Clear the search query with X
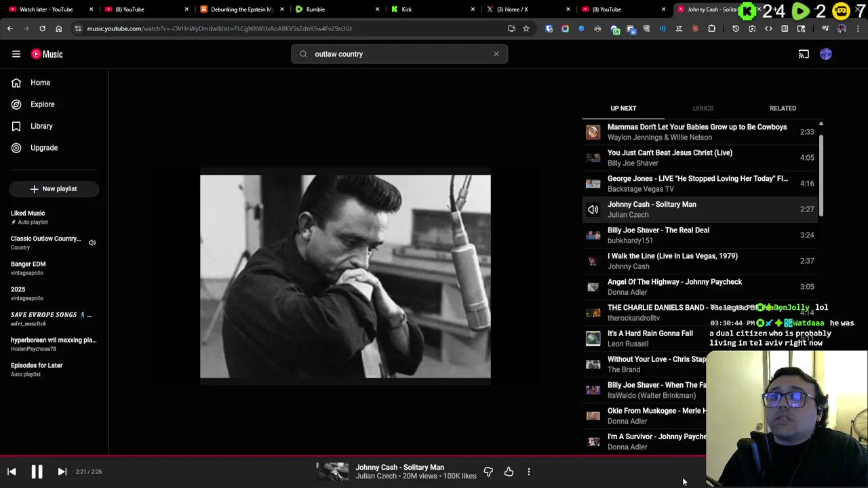 pos(496,54)
